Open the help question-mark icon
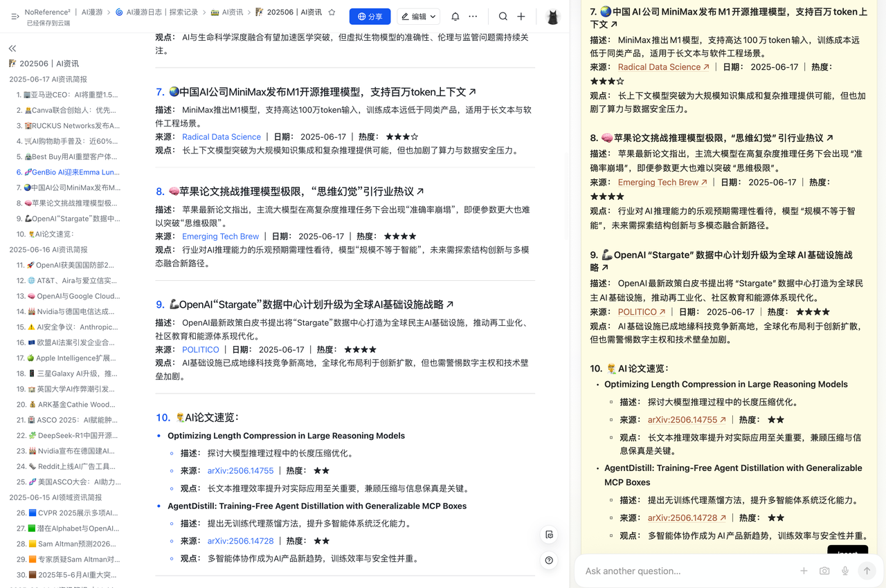The image size is (886, 588). pos(549,560)
